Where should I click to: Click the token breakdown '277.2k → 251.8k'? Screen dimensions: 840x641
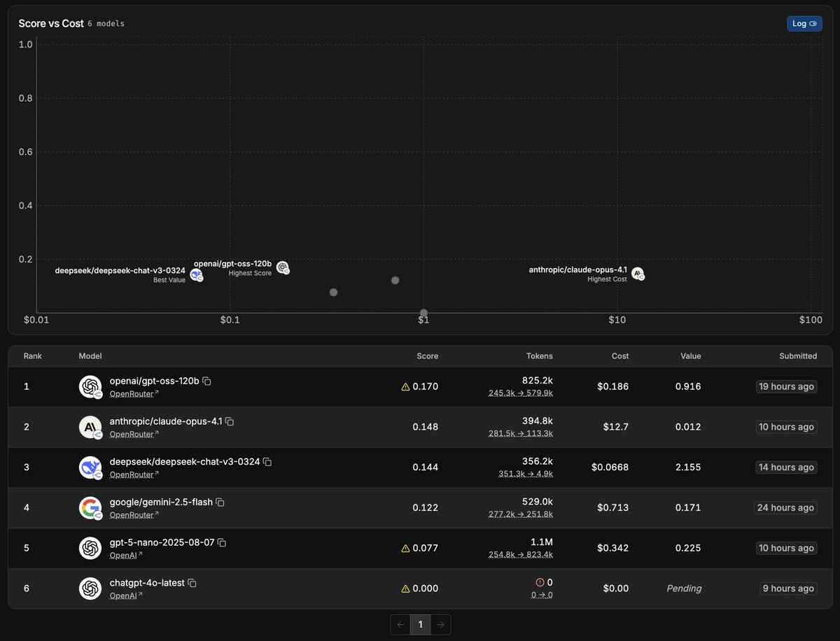tap(520, 515)
